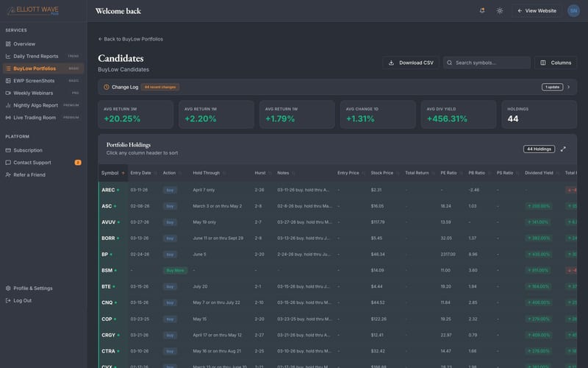The height and width of the screenshot is (368, 588).
Task: Expand the Change Log chevron
Action: [568, 87]
